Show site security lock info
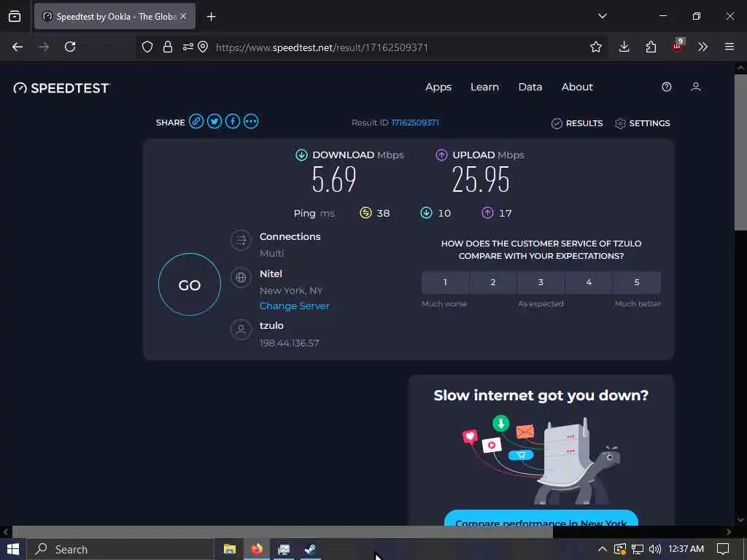 (x=168, y=47)
